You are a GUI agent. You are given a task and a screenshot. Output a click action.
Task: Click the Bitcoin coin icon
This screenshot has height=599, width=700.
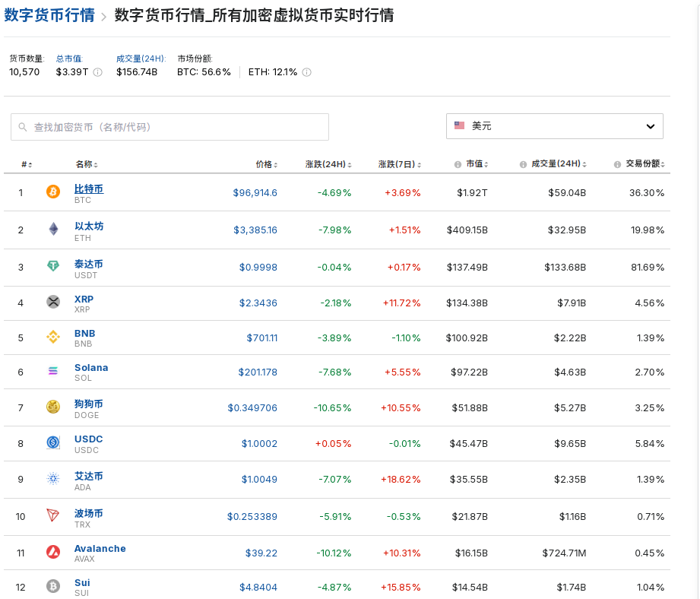coord(52,192)
